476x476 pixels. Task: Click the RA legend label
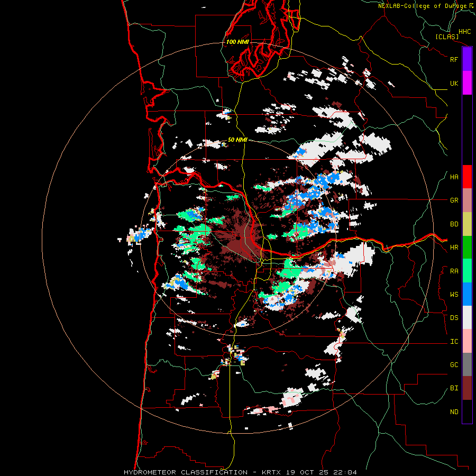[454, 271]
